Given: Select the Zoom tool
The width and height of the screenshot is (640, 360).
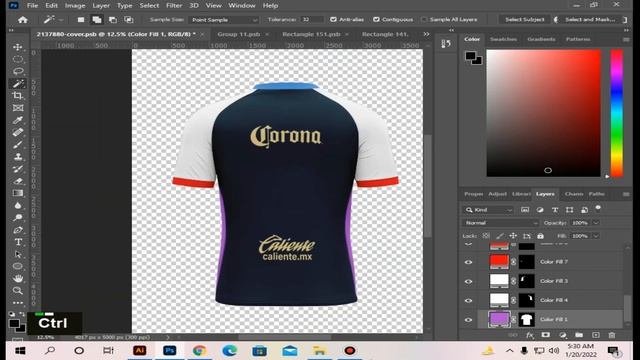Looking at the screenshot, I should [x=18, y=291].
